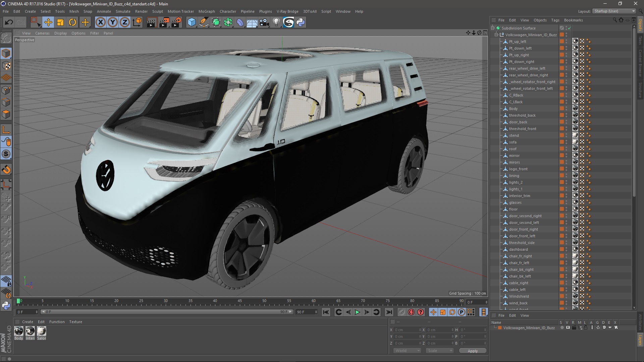Viewport: 644px width, 362px height.
Task: Render the active view
Action: 152,22
